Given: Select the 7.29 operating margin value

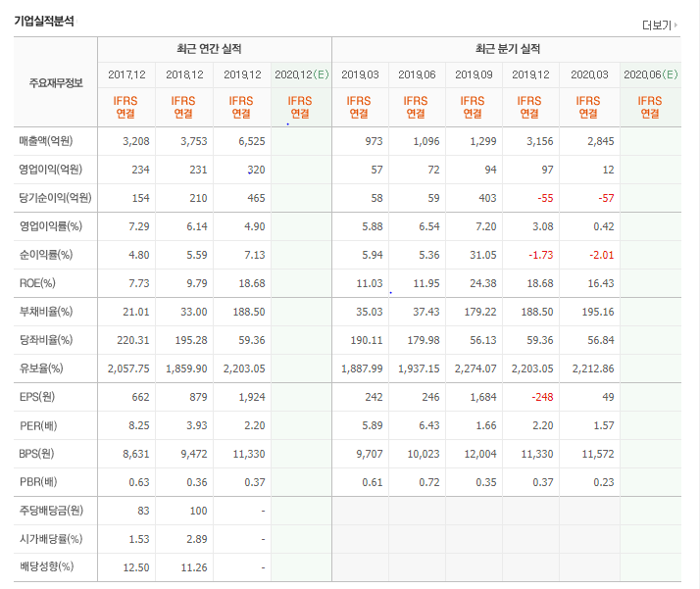Looking at the screenshot, I should tap(139, 226).
